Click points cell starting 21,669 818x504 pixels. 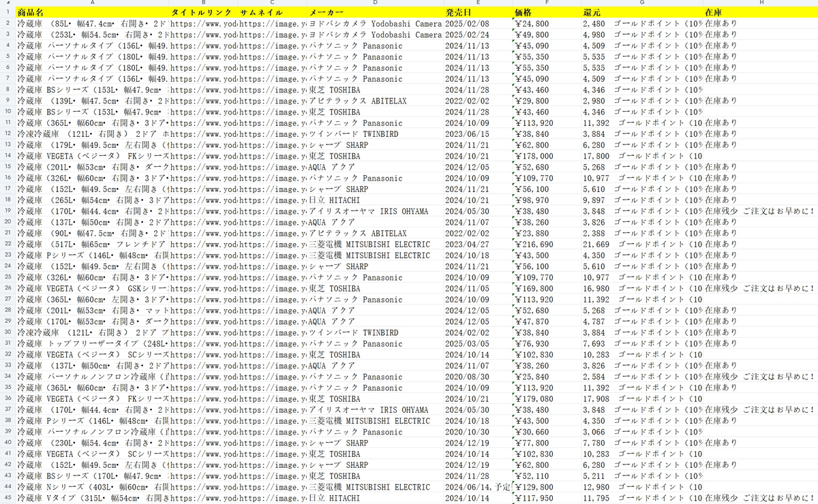click(x=642, y=245)
